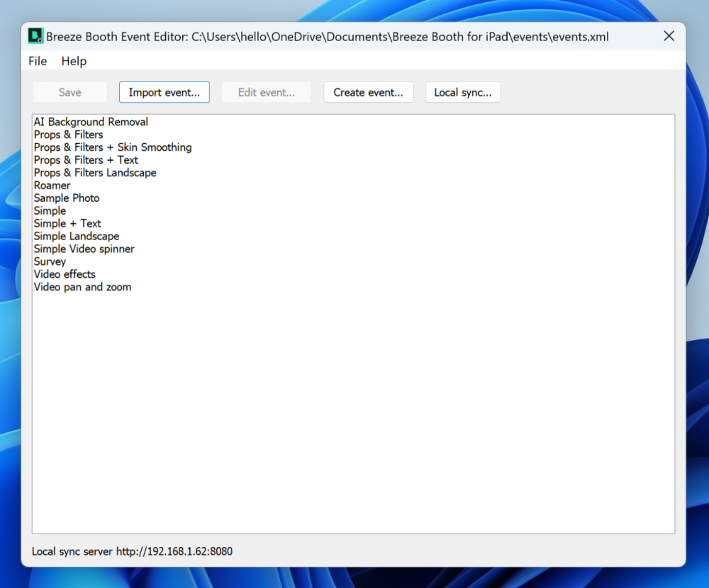Close the Event Editor window
709x588 pixels.
tap(669, 36)
